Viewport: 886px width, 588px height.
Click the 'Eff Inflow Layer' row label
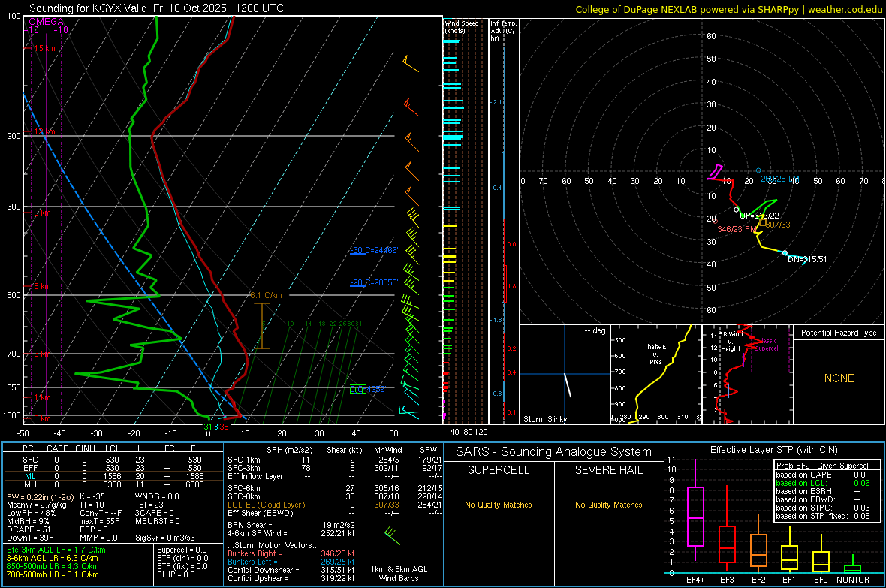pos(255,476)
